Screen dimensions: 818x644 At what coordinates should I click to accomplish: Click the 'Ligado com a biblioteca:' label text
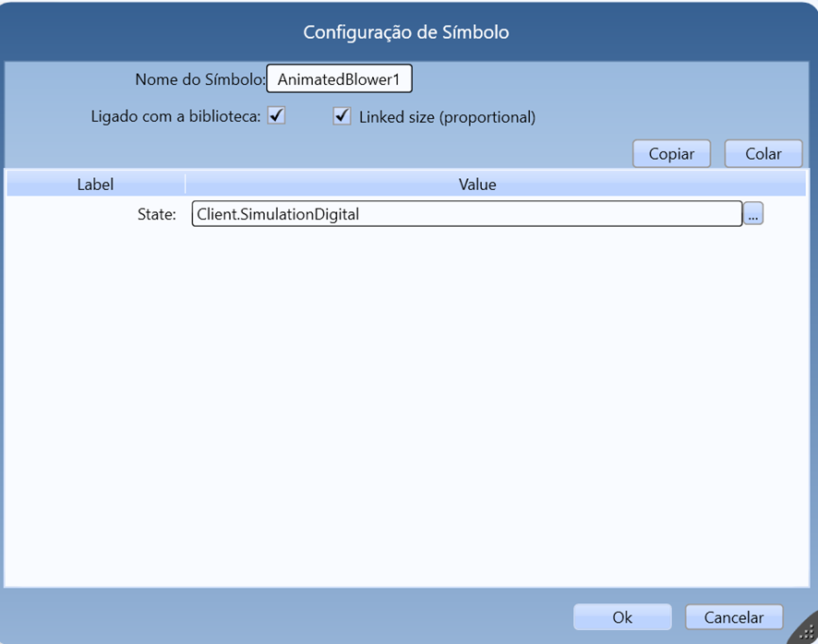tap(175, 117)
